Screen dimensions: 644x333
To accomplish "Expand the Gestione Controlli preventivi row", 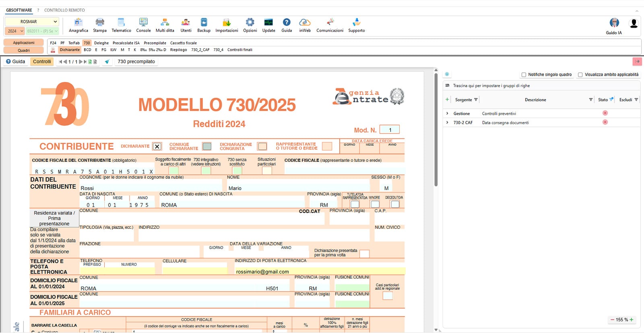I will (x=447, y=114).
